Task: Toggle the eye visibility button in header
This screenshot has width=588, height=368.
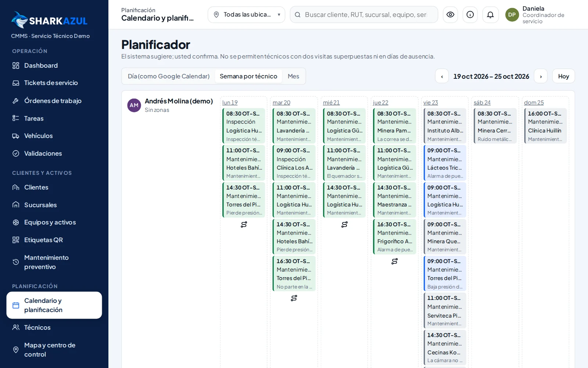Action: click(450, 15)
